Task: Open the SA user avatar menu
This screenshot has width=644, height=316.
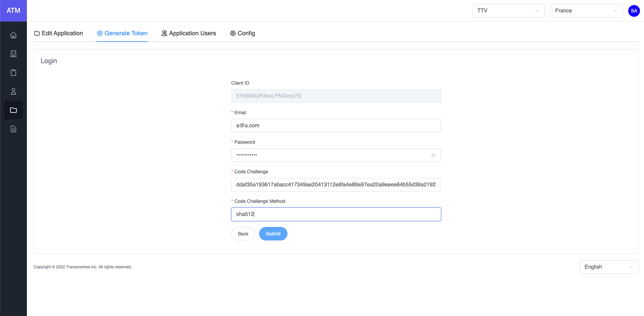Action: coord(634,11)
